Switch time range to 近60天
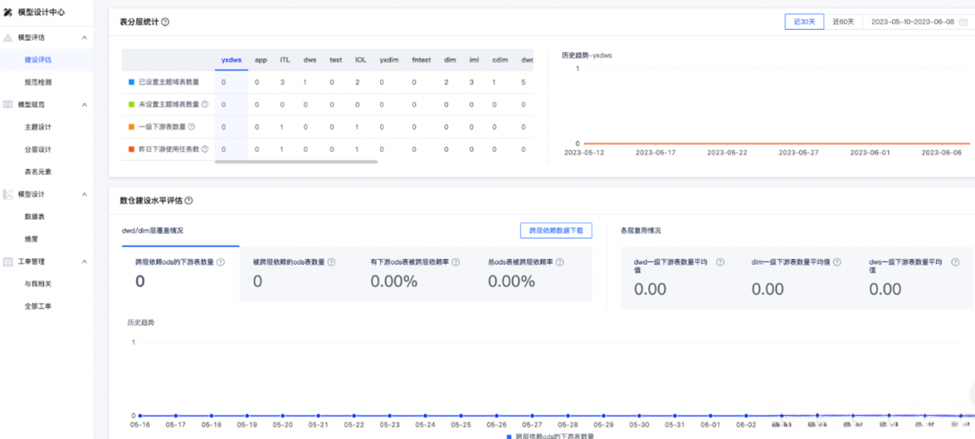Viewport: 975px width, 439px height. 843,21
